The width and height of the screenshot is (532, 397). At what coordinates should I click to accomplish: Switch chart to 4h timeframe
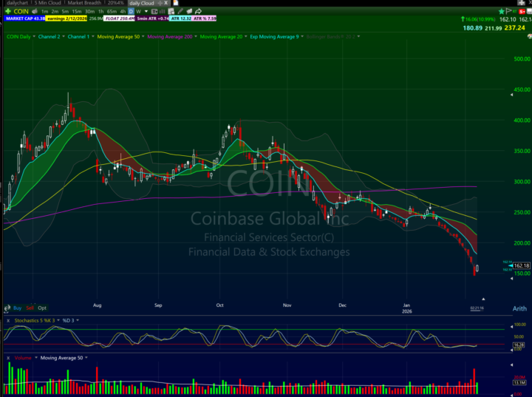pos(123,12)
